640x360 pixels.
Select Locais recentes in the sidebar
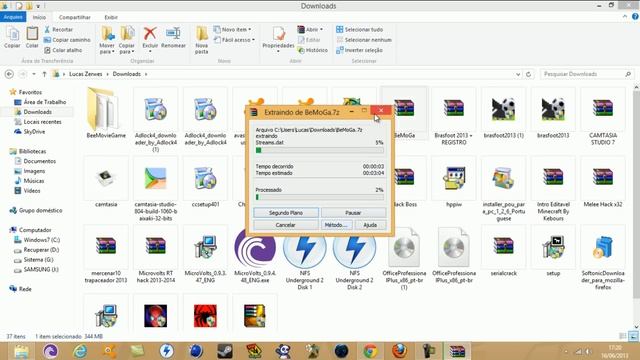[x=38, y=122]
